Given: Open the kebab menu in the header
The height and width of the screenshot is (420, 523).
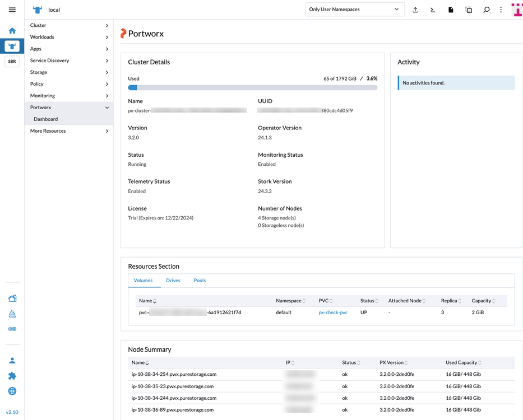Looking at the screenshot, I should [x=501, y=10].
